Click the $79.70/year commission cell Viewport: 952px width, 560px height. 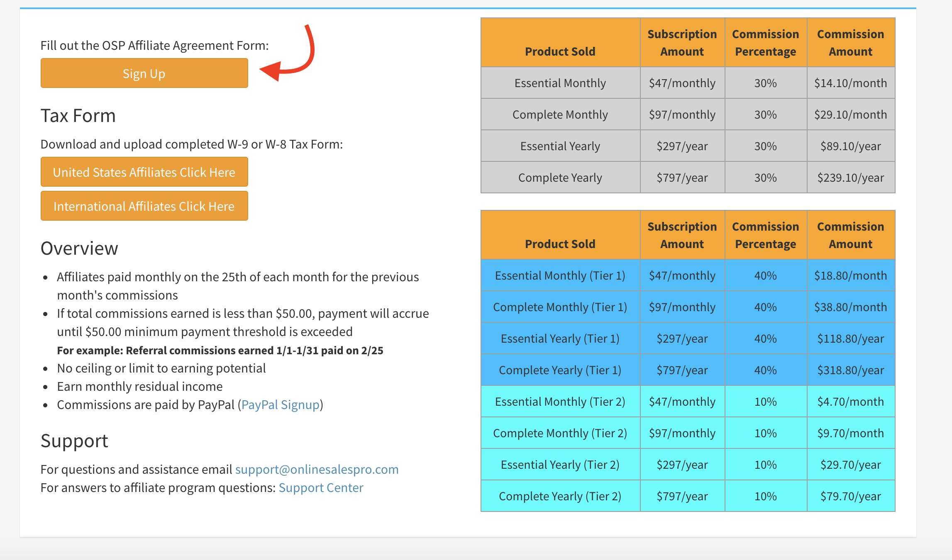(851, 496)
